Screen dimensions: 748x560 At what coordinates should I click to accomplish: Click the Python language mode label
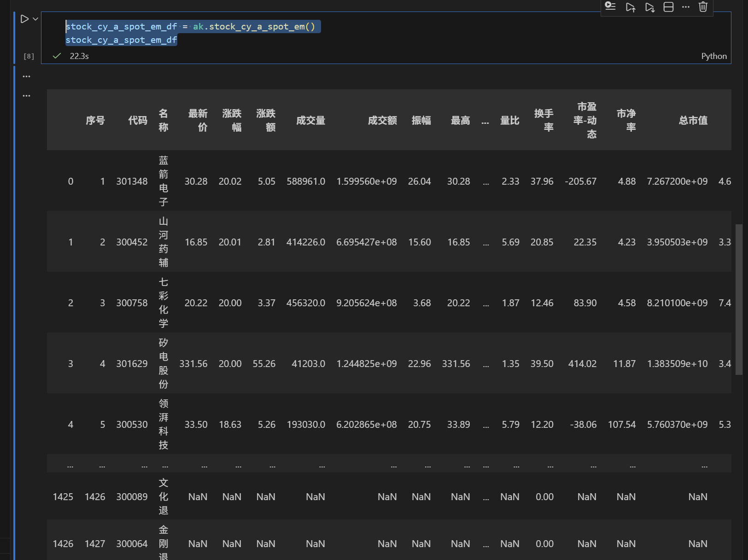pos(714,56)
